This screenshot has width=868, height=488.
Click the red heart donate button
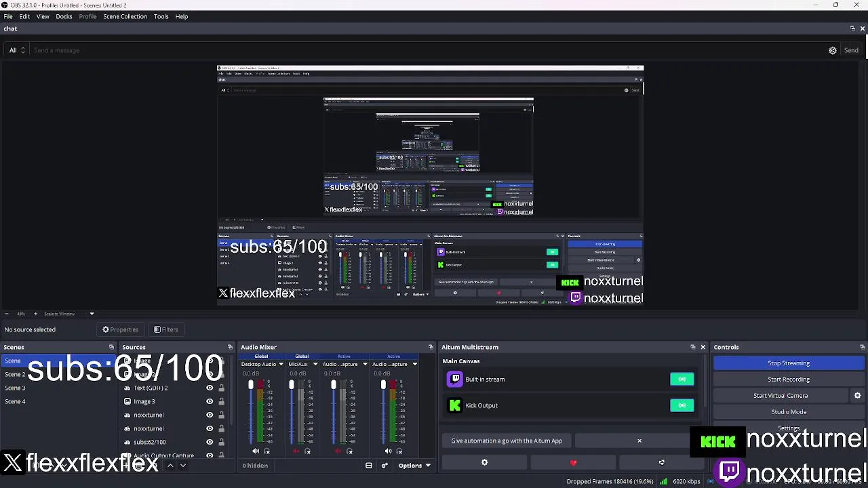click(x=573, y=462)
